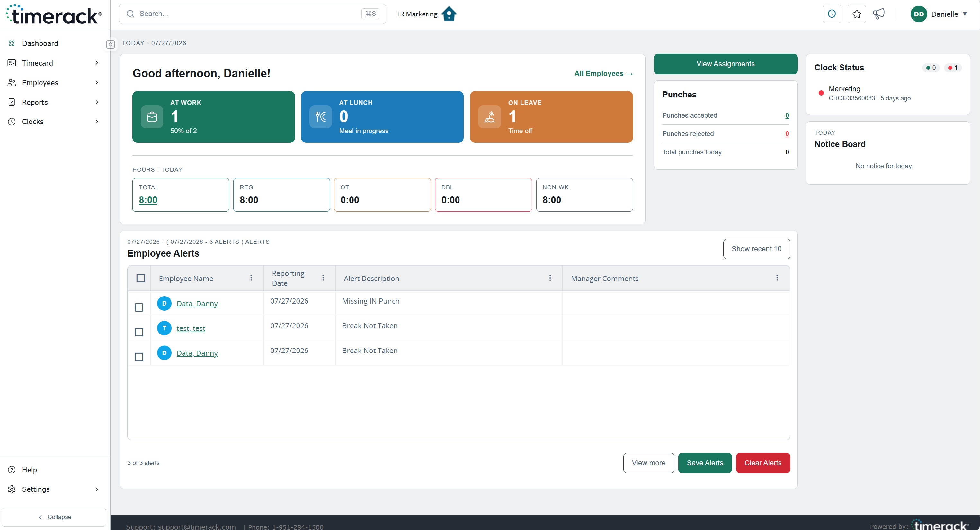Open Alert Description column options menu
The width and height of the screenshot is (980, 530).
pyautogui.click(x=550, y=278)
